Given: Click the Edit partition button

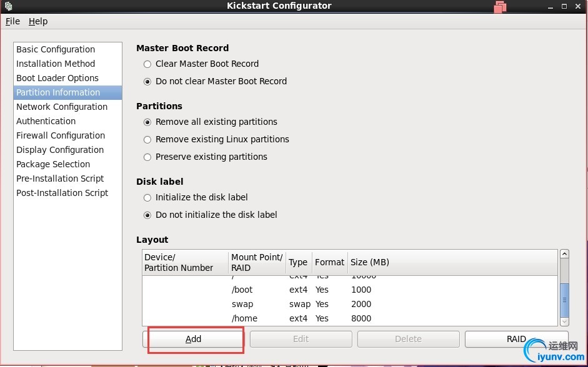Looking at the screenshot, I should click(x=301, y=339).
